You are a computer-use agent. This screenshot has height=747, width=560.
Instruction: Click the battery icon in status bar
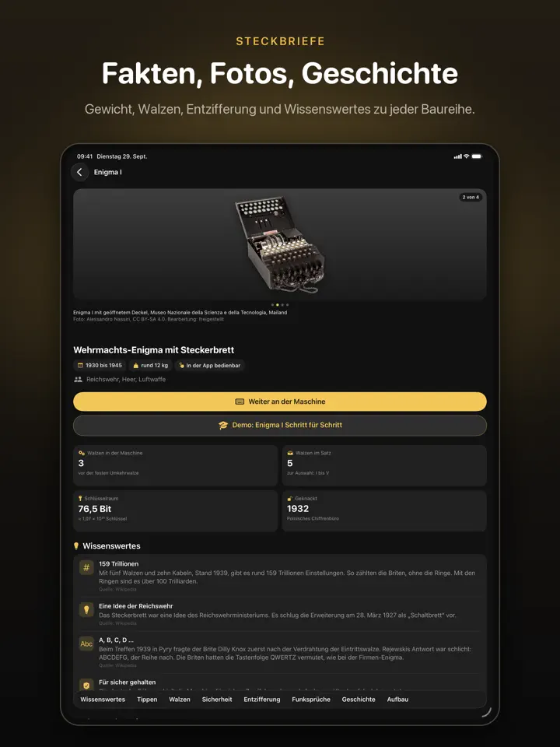click(477, 156)
